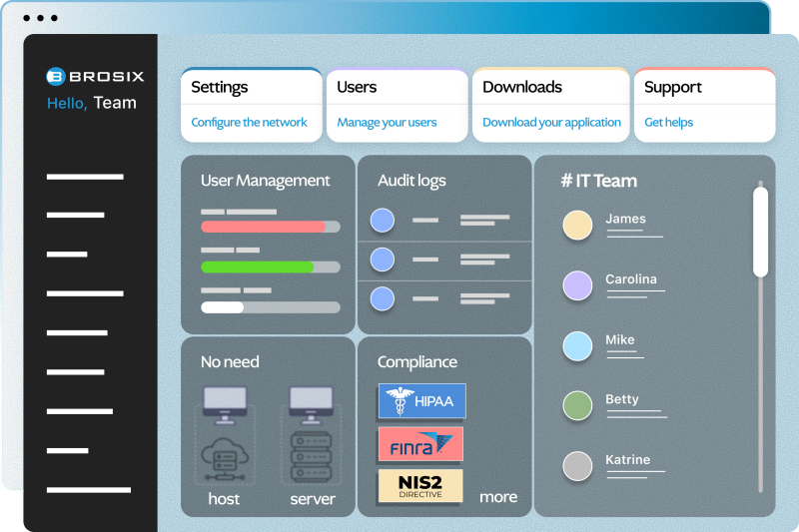The image size is (799, 532).
Task: Select James's yellow avatar icon
Action: [x=577, y=225]
